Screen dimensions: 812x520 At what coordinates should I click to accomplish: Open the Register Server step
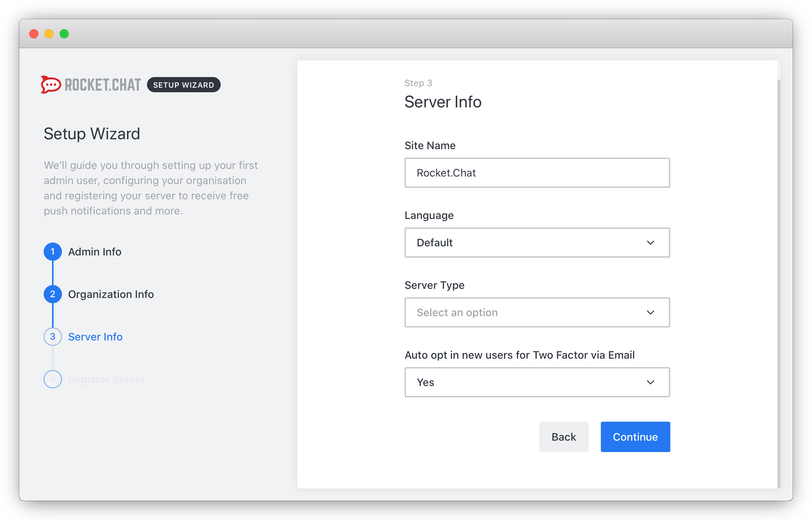point(107,379)
